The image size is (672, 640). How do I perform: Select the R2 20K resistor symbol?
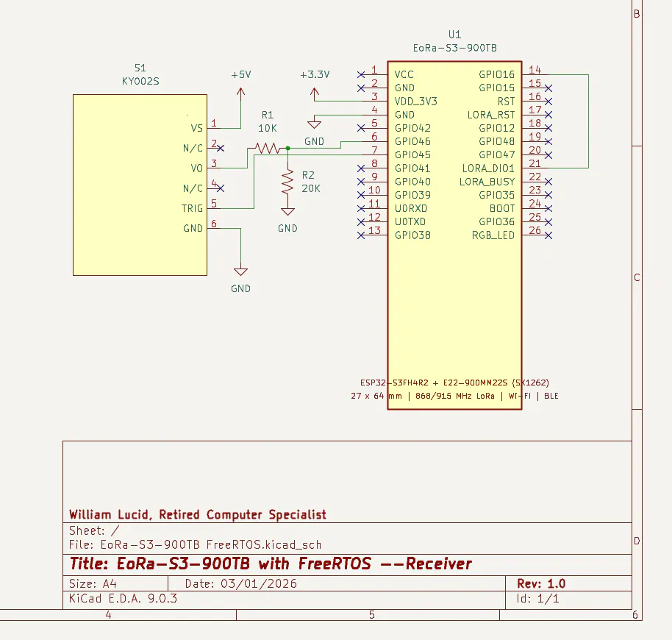(x=287, y=182)
